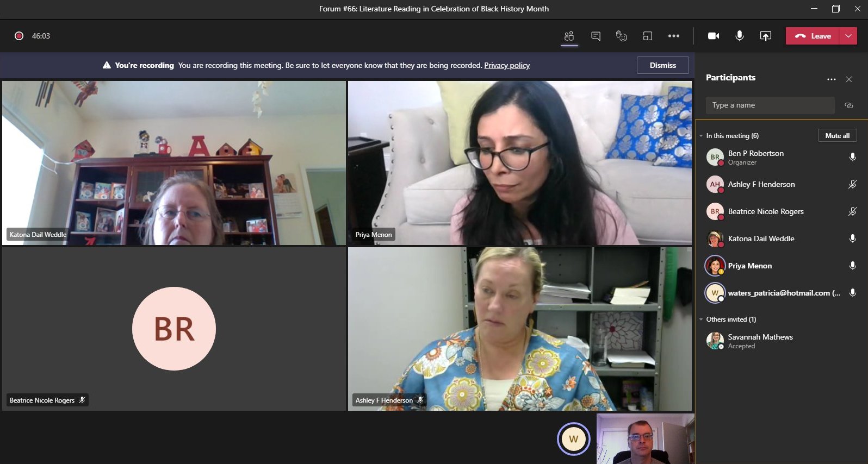The image size is (868, 464).
Task: Open More actions ellipsis in toolbar
Action: (x=674, y=36)
